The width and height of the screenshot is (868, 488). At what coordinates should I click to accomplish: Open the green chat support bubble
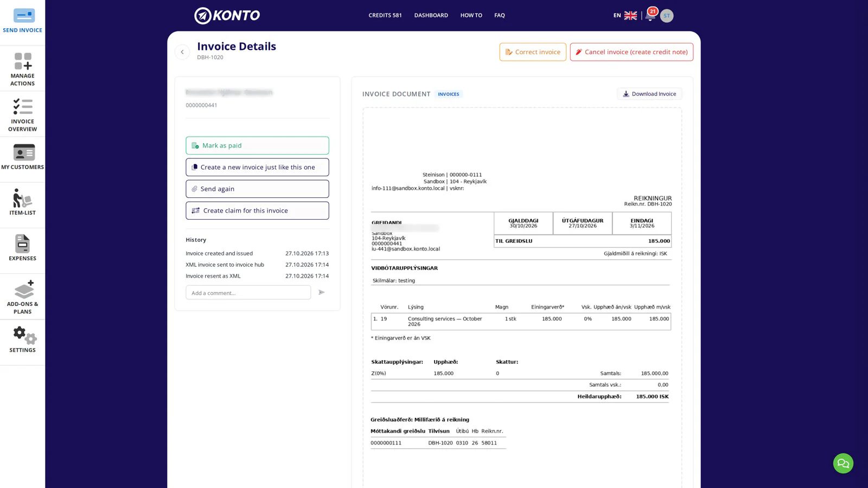(843, 464)
